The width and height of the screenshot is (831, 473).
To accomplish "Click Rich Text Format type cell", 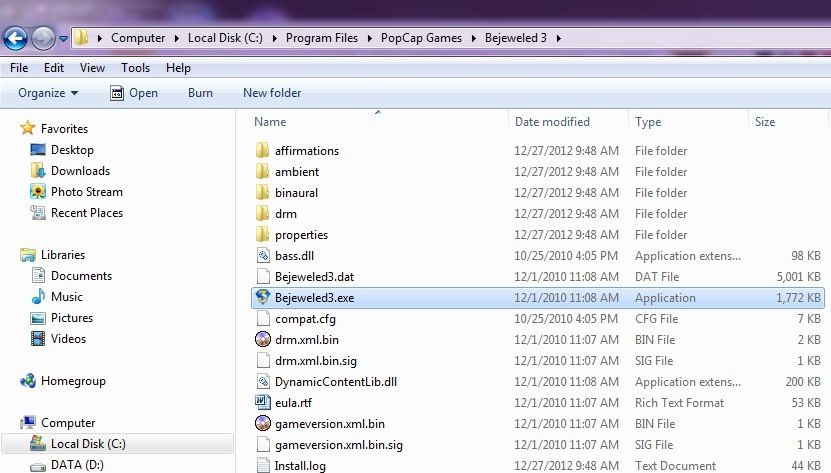I will (679, 402).
